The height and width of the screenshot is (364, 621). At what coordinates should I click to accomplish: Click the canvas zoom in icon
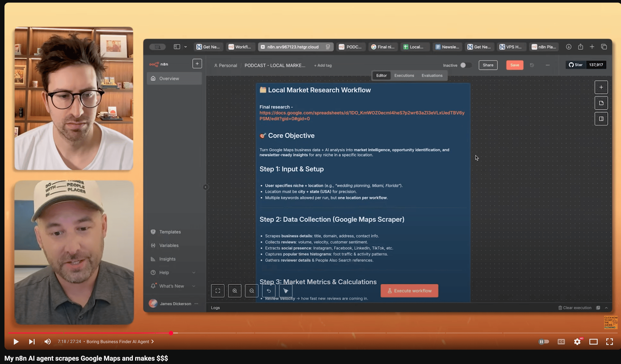pyautogui.click(x=234, y=291)
